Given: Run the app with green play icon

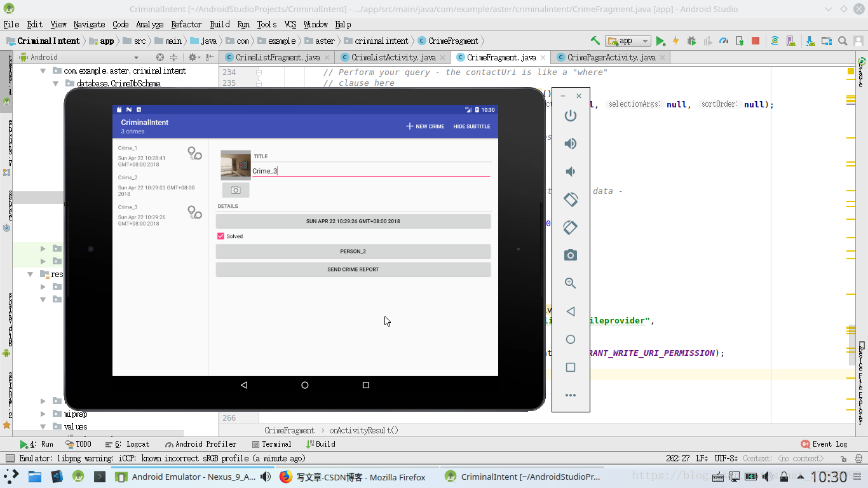Looking at the screenshot, I should pos(661,41).
